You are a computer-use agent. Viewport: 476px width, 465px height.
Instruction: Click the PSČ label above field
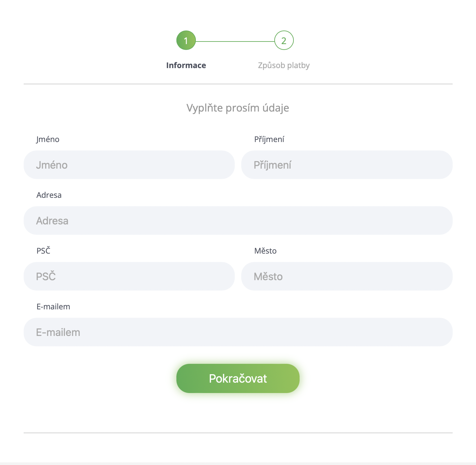click(43, 251)
